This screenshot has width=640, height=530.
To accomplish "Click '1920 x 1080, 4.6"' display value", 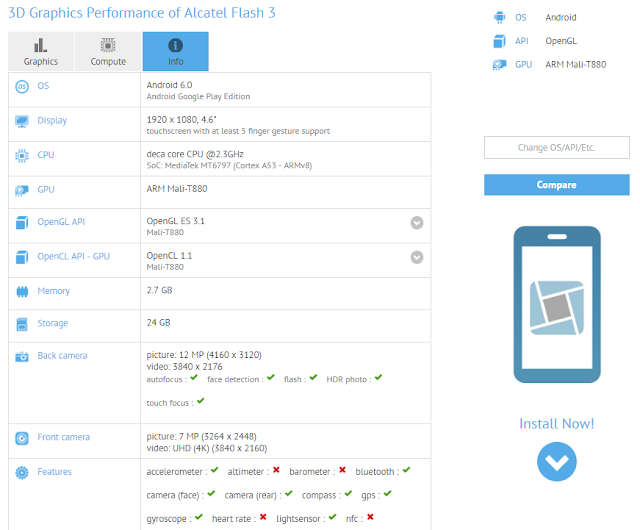I will pyautogui.click(x=182, y=120).
